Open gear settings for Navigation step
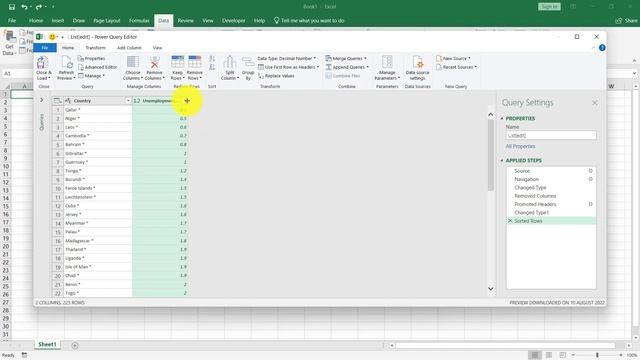Viewport: 640px width, 360px height. [590, 179]
